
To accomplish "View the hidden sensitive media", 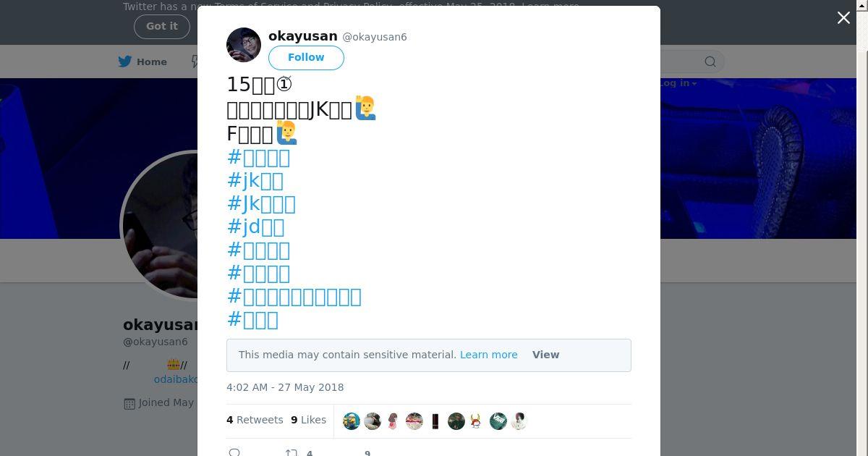I will 545,355.
